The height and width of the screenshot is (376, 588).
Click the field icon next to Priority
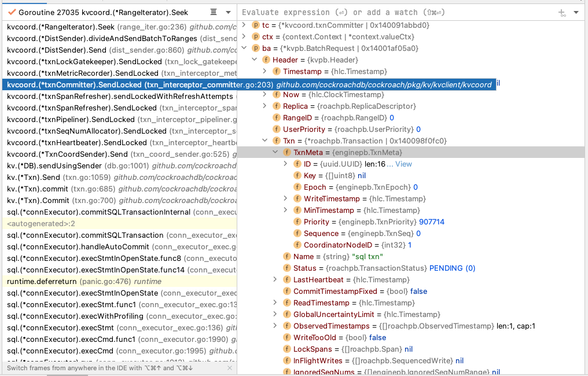[296, 222]
